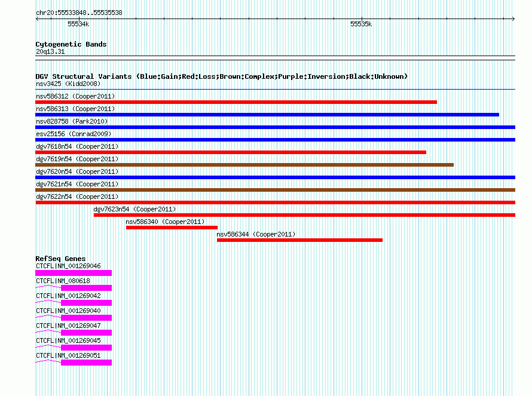This screenshot has height=396, width=532.
Task: Click the dgv7622n54 red loss bar
Action: click(275, 202)
